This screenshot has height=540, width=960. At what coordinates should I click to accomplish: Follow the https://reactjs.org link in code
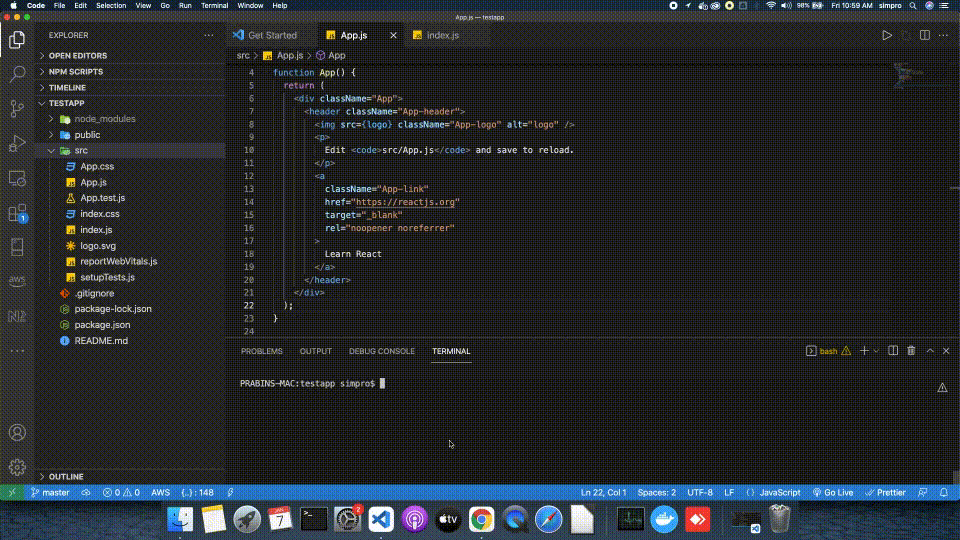point(405,202)
